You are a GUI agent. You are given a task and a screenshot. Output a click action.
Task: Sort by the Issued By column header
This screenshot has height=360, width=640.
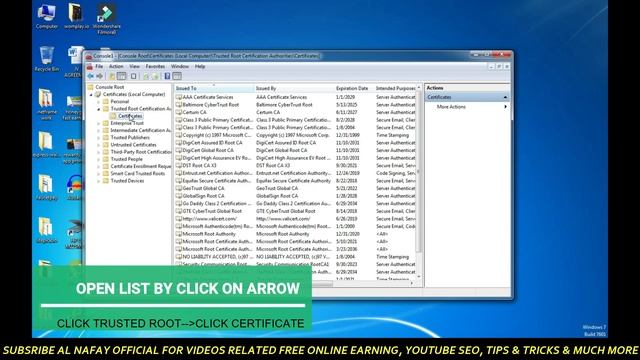click(x=294, y=89)
